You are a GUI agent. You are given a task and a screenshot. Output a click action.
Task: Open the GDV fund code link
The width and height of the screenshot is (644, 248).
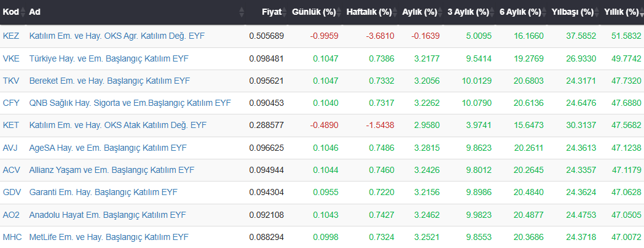[11, 192]
